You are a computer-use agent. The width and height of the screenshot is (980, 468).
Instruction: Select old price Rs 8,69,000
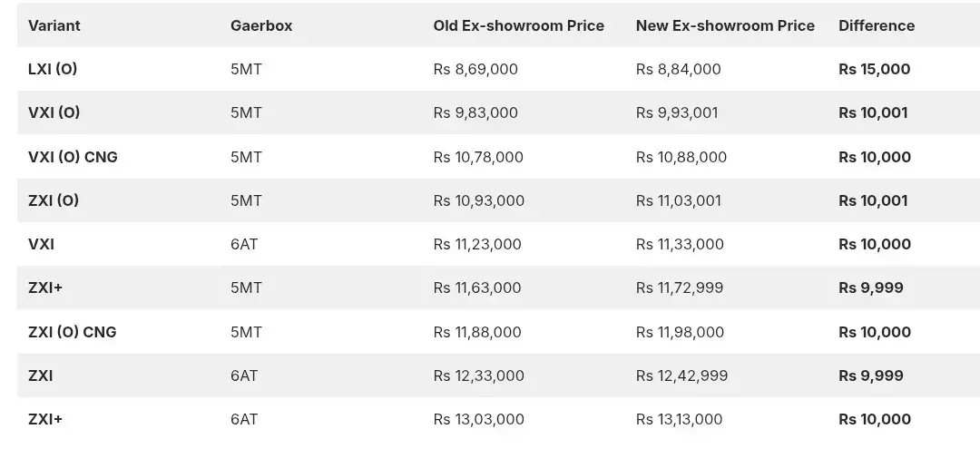pyautogui.click(x=475, y=69)
